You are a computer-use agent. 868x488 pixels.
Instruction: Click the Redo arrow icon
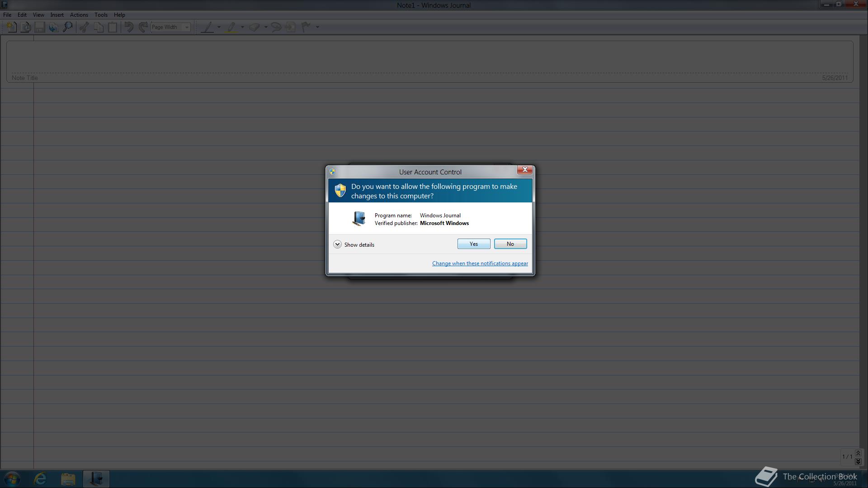tap(143, 27)
